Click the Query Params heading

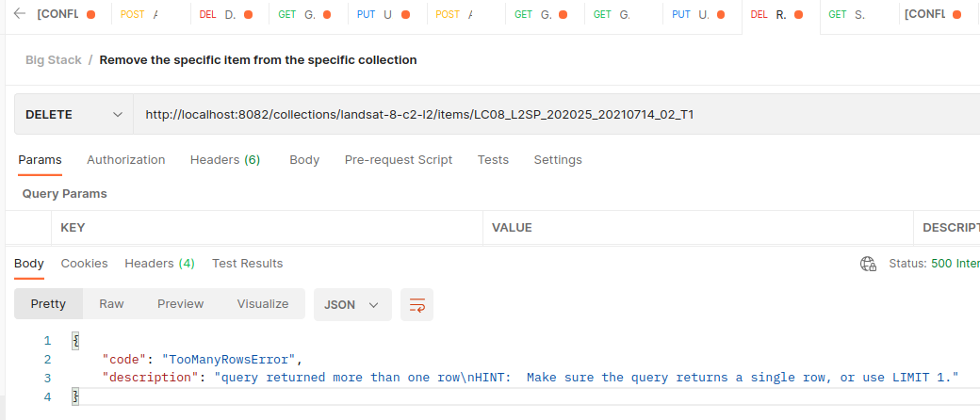[x=64, y=194]
